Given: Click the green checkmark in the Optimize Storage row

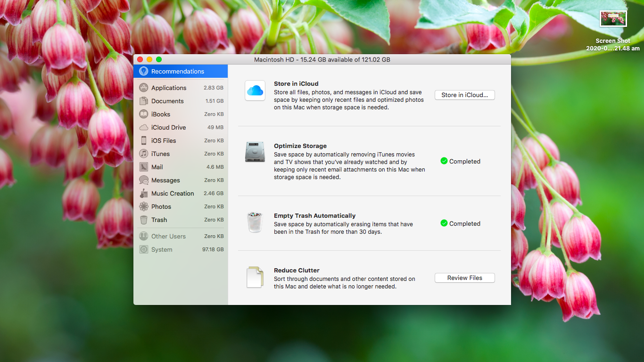Looking at the screenshot, I should pos(444,161).
